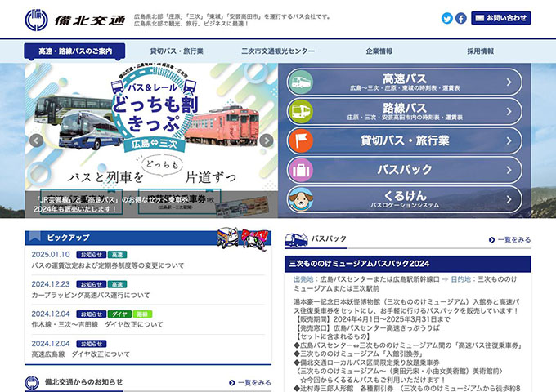Open the 路線バス timetable button
Viewport: 556px width, 392px height.
coord(404,112)
